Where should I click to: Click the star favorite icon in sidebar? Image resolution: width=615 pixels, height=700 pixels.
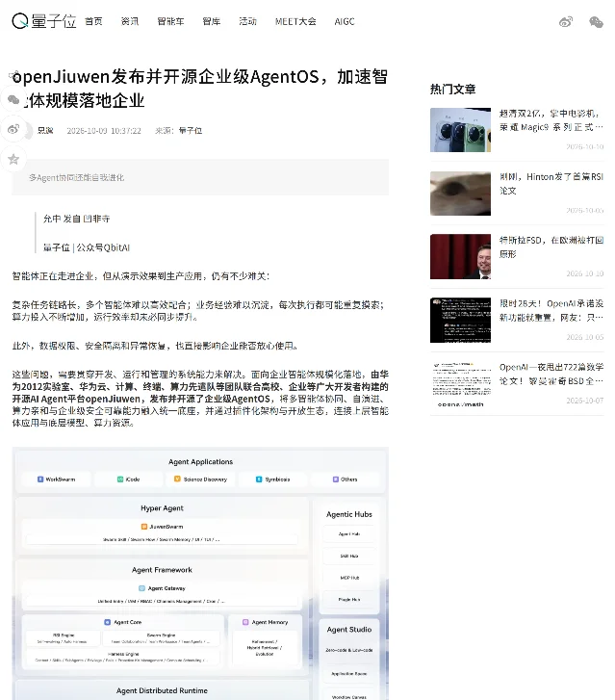13,159
